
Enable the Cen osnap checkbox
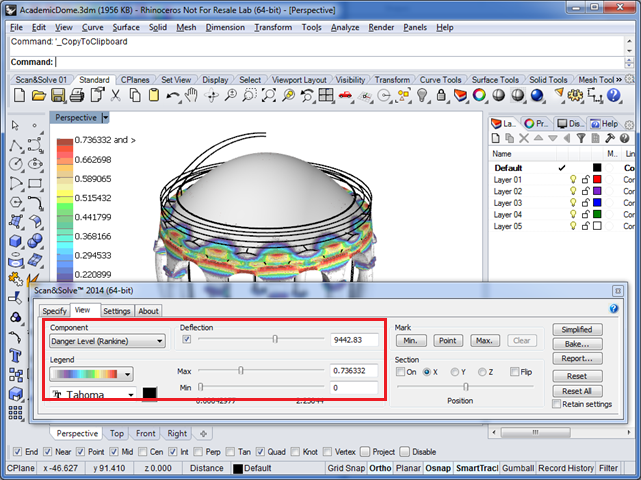pos(142,452)
